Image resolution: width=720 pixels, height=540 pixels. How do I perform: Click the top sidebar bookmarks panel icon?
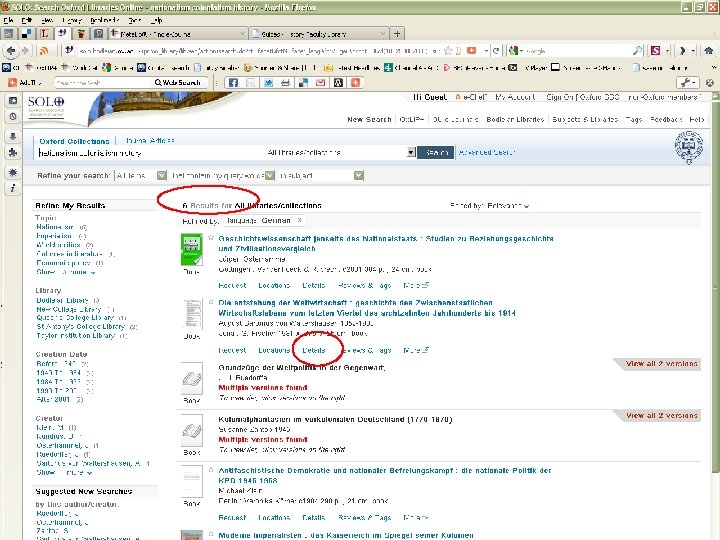coord(13,101)
